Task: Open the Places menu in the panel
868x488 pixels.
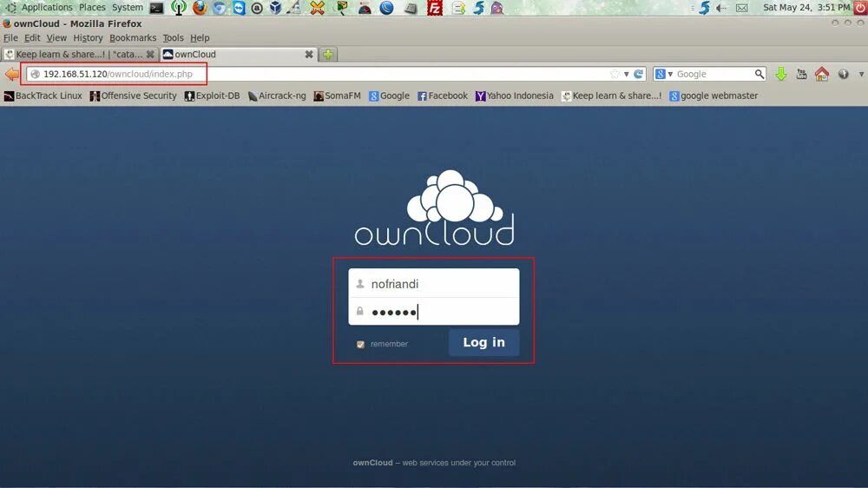Action: coord(92,7)
